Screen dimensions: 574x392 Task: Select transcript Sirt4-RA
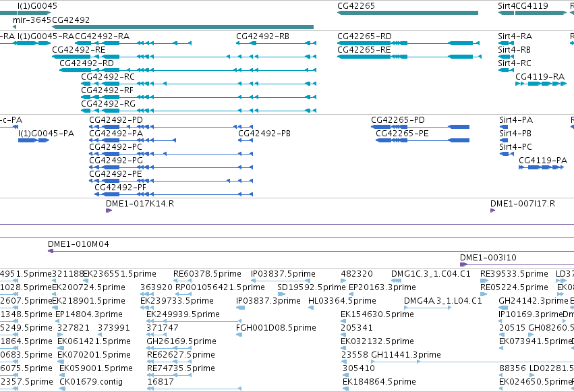[x=507, y=43]
